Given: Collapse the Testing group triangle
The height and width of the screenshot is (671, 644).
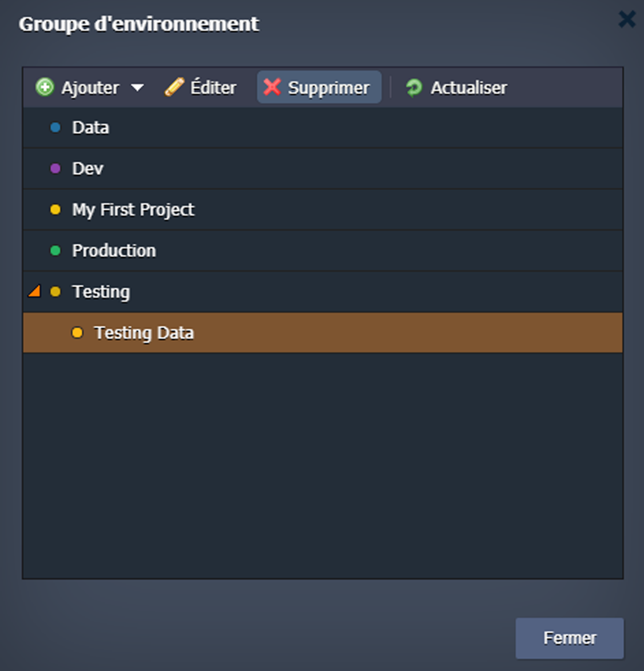Looking at the screenshot, I should pos(34,292).
